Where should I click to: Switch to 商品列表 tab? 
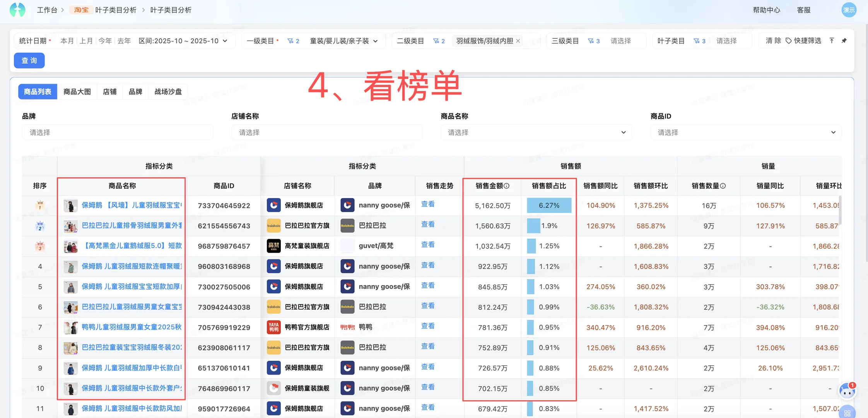[38, 92]
